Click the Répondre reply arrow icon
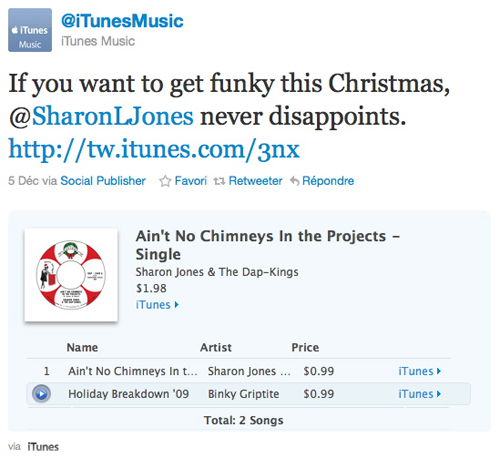Image resolution: width=500 pixels, height=458 pixels. pyautogui.click(x=294, y=181)
